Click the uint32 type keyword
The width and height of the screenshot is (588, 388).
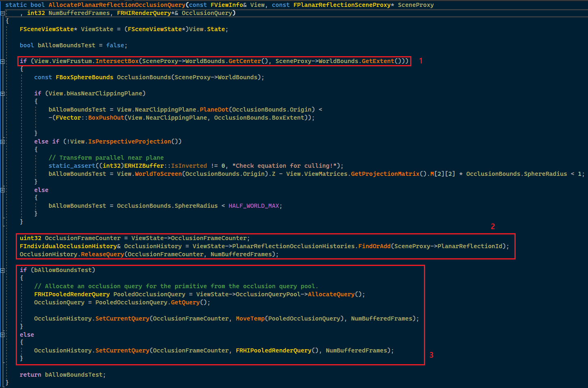tap(31, 238)
